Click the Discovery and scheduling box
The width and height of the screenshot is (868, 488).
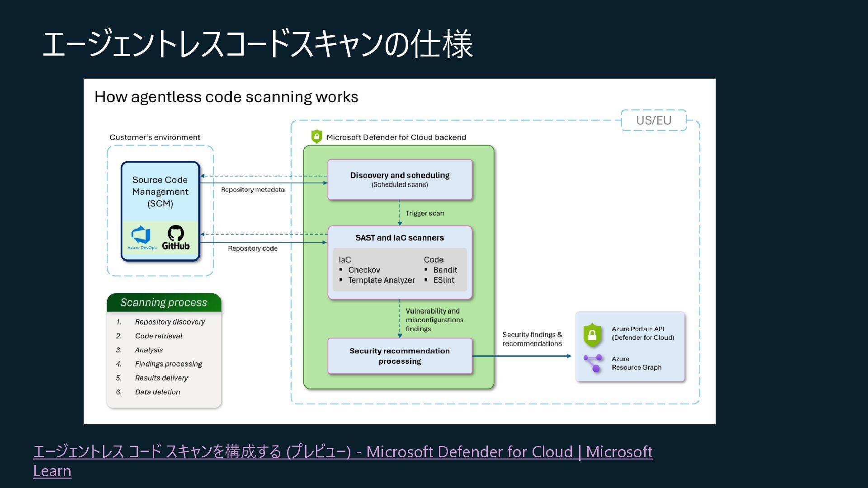click(400, 179)
